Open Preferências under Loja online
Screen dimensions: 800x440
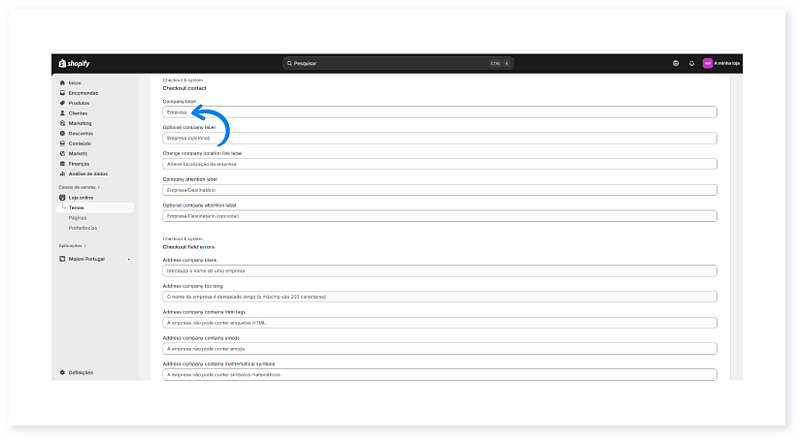point(82,228)
